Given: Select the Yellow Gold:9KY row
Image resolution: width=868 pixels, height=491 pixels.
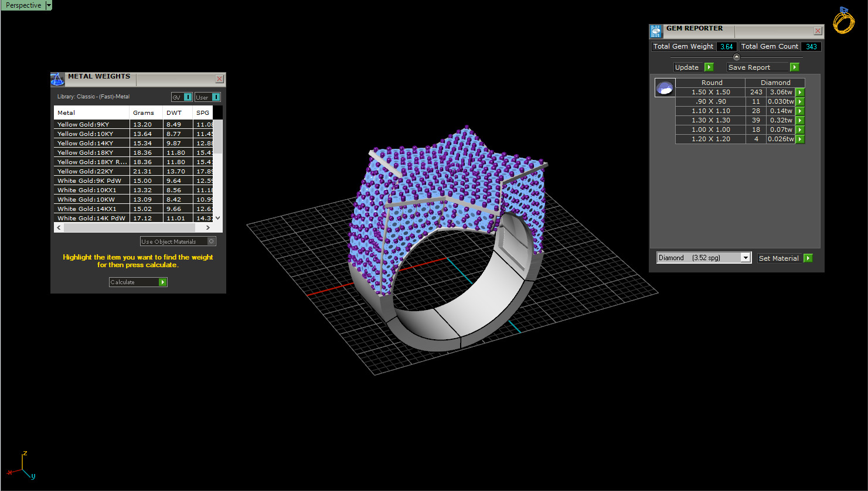Looking at the screenshot, I should (x=134, y=124).
